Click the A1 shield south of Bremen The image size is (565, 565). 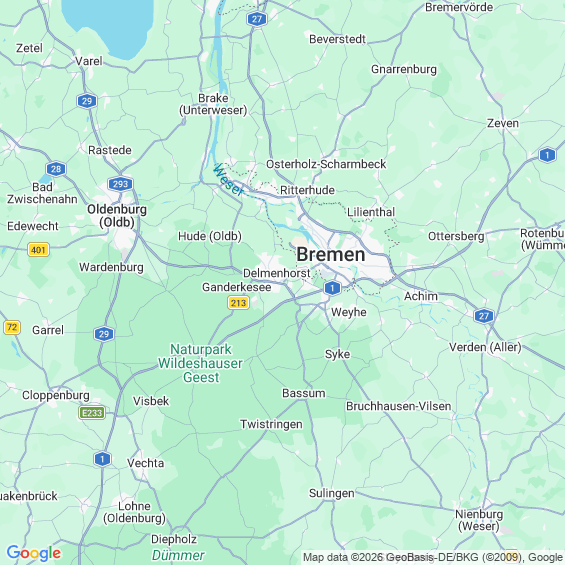[x=332, y=288]
